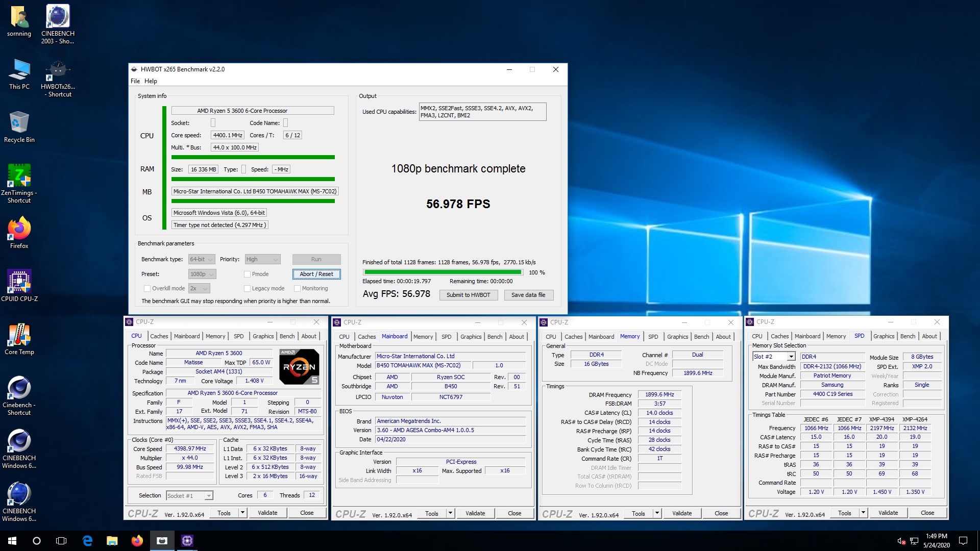This screenshot has width=980, height=551.
Task: Click the taskbar clock showing 1:49 PM
Action: tap(936, 541)
